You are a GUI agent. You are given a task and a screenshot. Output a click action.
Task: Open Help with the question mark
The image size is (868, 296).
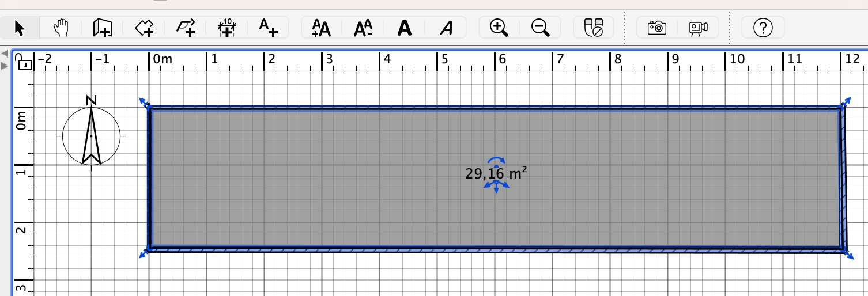coord(763,27)
